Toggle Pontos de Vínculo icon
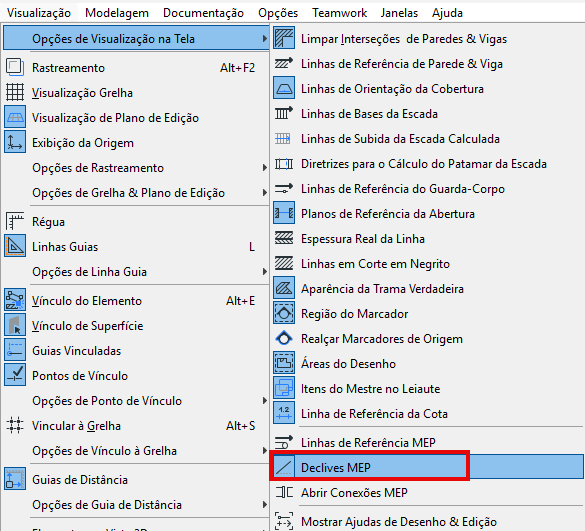585x531 pixels. pyautogui.click(x=15, y=375)
